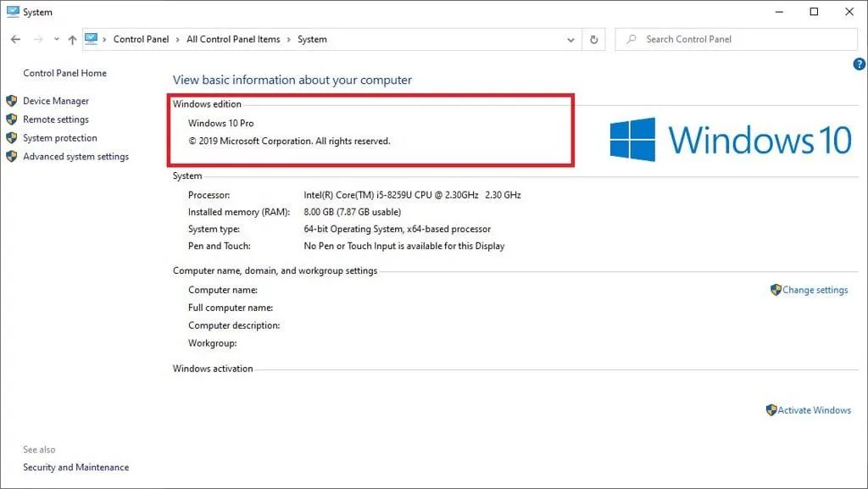The width and height of the screenshot is (868, 489).
Task: Select the Control Panel breadcrumb
Action: click(141, 40)
